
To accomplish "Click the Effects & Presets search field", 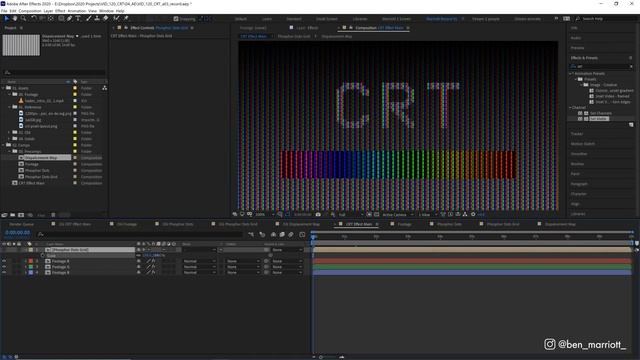I will coord(601,66).
